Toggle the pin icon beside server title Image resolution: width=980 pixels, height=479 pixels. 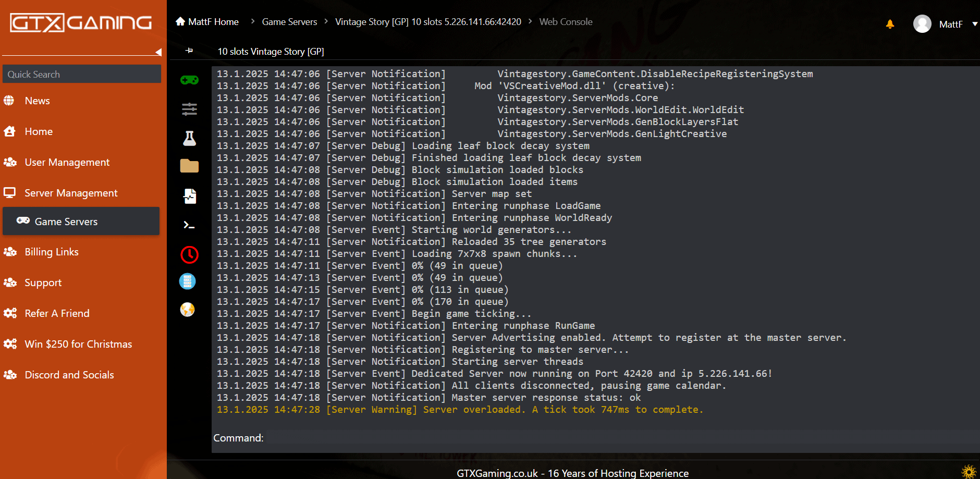coord(189,51)
